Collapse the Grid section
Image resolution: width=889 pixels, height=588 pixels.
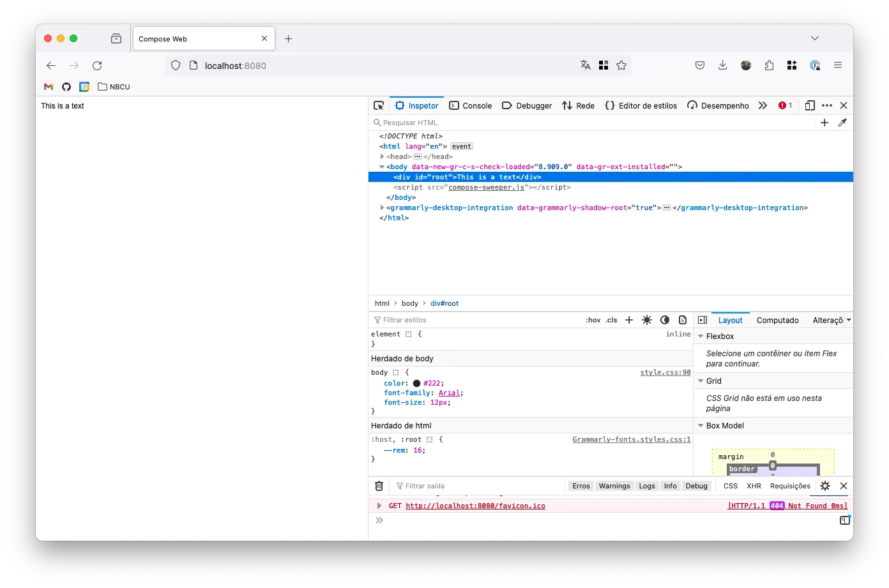pyautogui.click(x=701, y=381)
